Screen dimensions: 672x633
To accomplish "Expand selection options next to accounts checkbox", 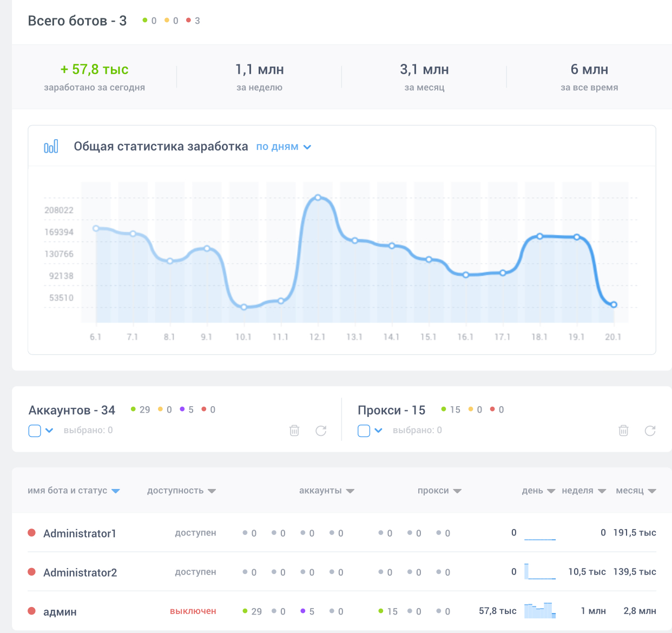I will click(x=49, y=430).
